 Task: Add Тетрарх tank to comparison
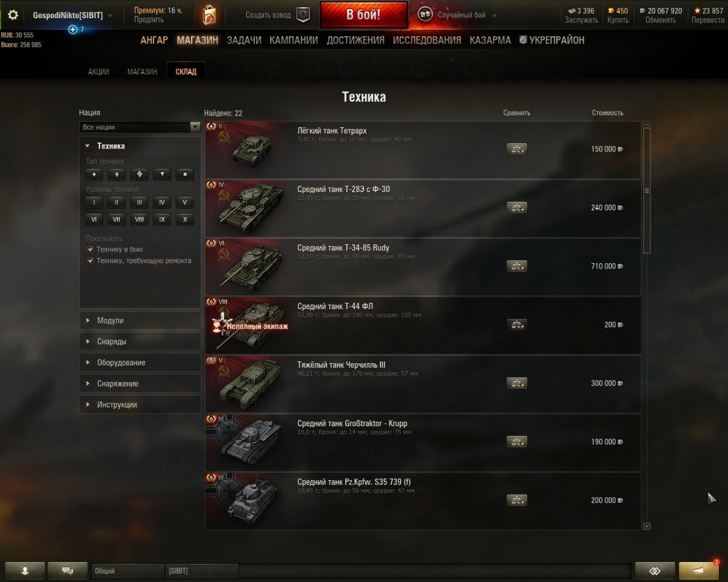pos(517,149)
